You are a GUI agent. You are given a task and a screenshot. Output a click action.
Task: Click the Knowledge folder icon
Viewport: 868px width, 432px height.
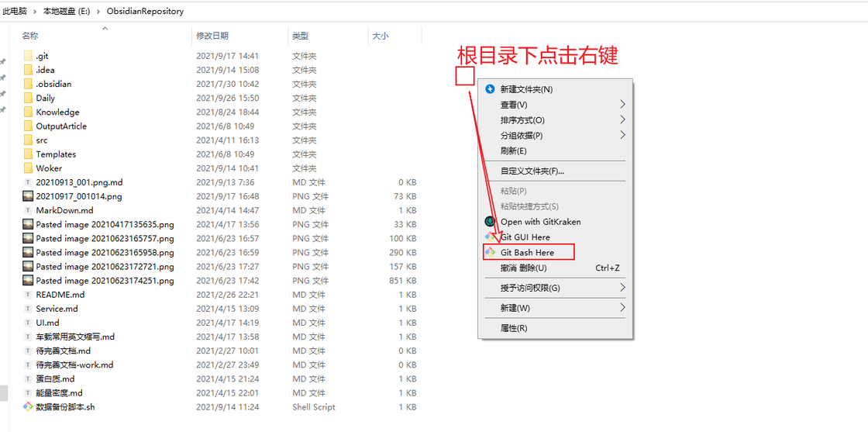tap(28, 112)
